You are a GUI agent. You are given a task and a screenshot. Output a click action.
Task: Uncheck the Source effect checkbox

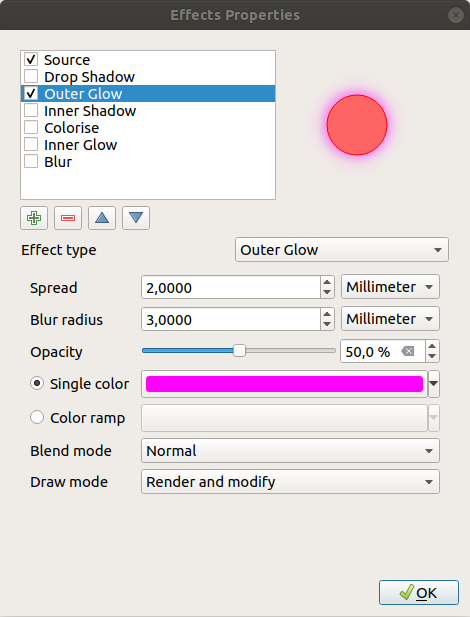point(31,59)
